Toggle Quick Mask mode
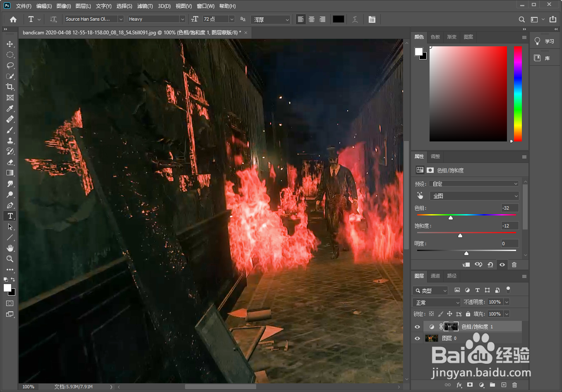 10,304
